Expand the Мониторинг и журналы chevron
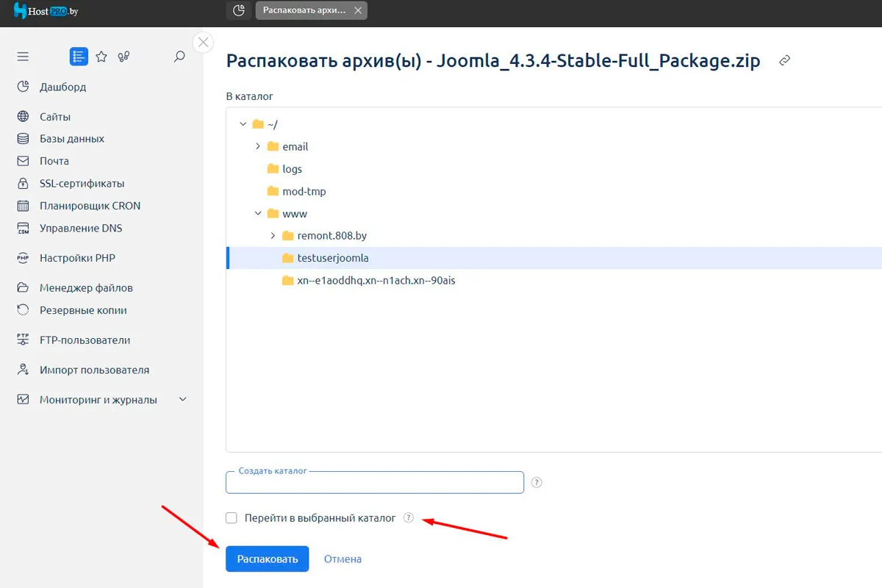The image size is (882, 588). (x=183, y=399)
